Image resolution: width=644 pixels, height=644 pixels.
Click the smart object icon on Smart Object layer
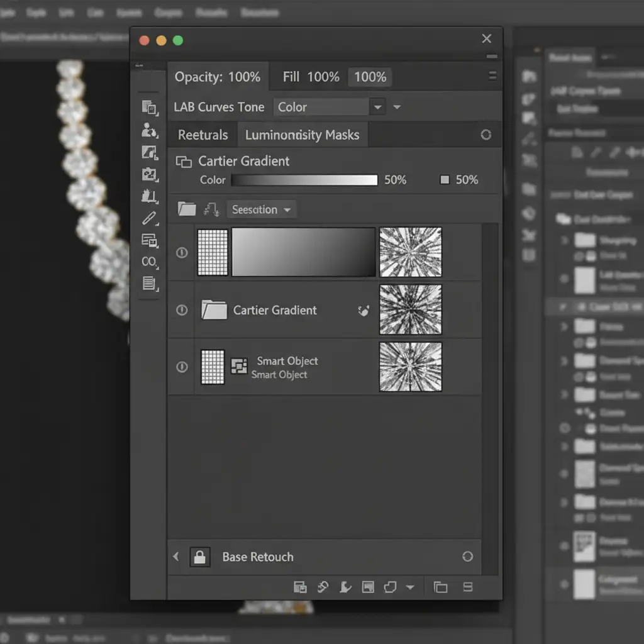click(x=239, y=367)
